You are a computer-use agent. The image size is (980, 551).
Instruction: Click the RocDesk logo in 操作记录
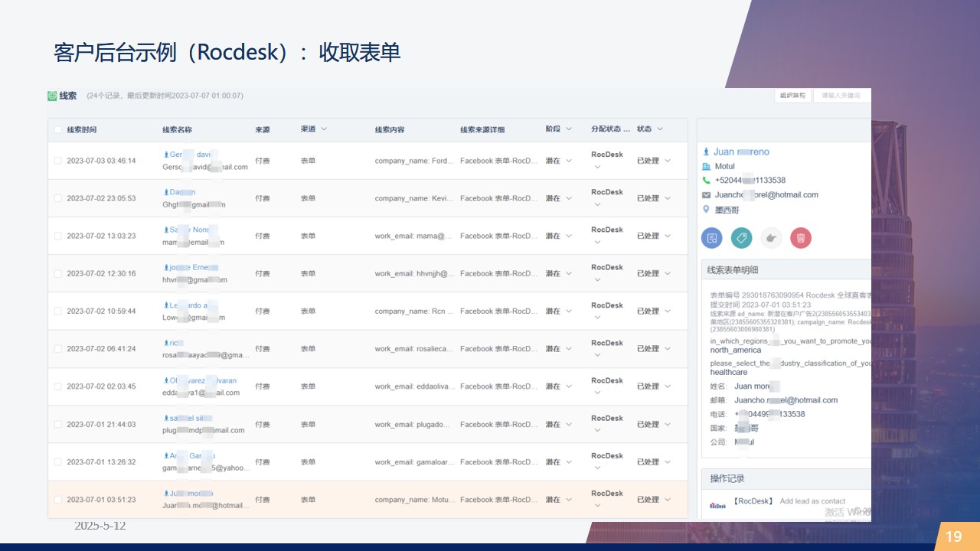coord(717,504)
